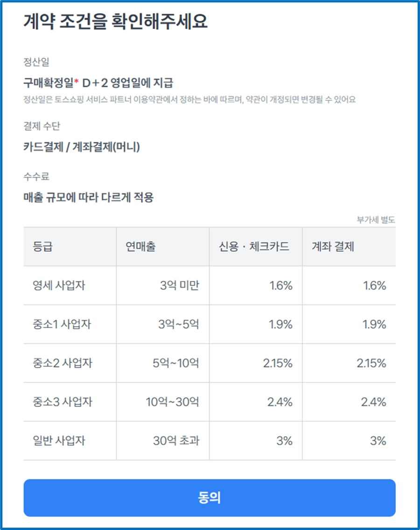Image resolution: width=420 pixels, height=530 pixels.
Task: Click the 계좌 결제 column header
Action: pyautogui.click(x=332, y=247)
